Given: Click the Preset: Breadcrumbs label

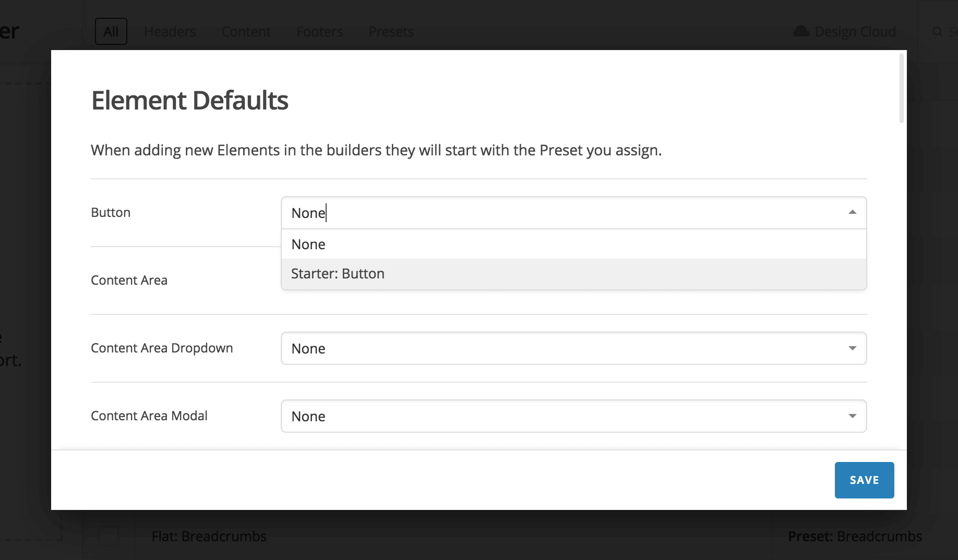Looking at the screenshot, I should 855,536.
